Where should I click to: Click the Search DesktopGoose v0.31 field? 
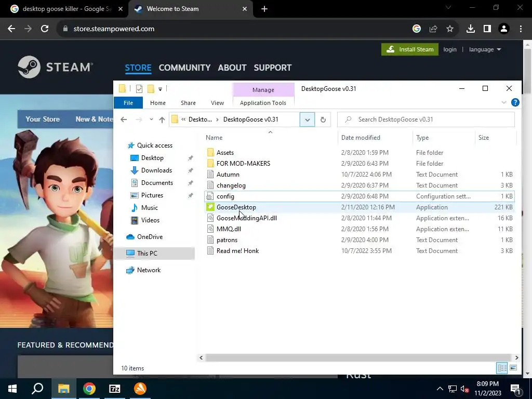pyautogui.click(x=426, y=119)
